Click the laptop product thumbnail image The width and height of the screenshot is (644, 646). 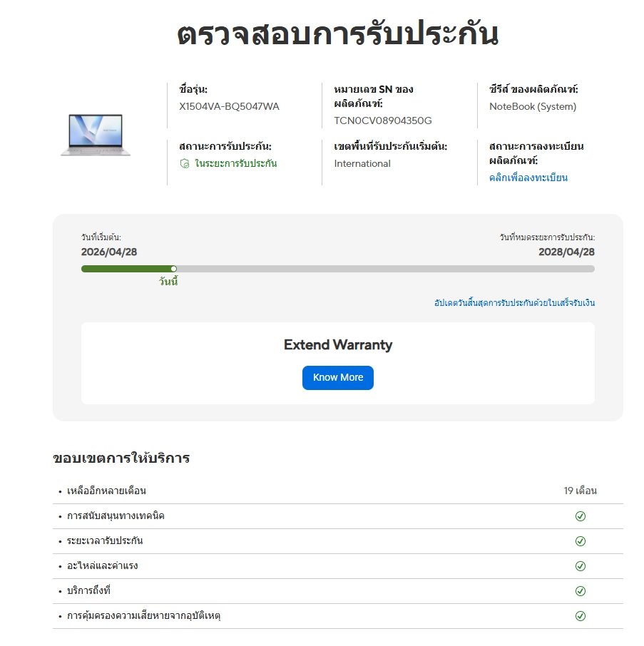(x=96, y=135)
